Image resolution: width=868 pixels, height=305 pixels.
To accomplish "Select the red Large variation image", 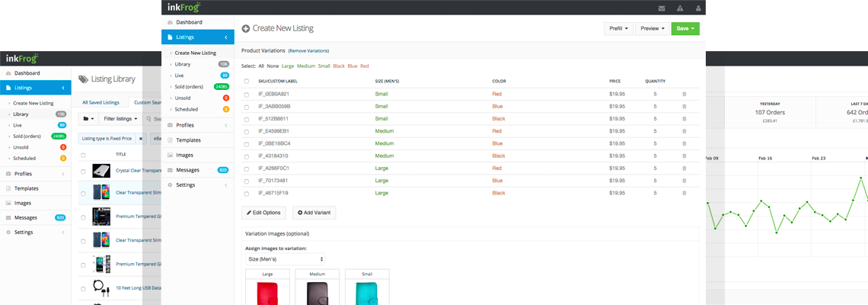I will click(268, 293).
